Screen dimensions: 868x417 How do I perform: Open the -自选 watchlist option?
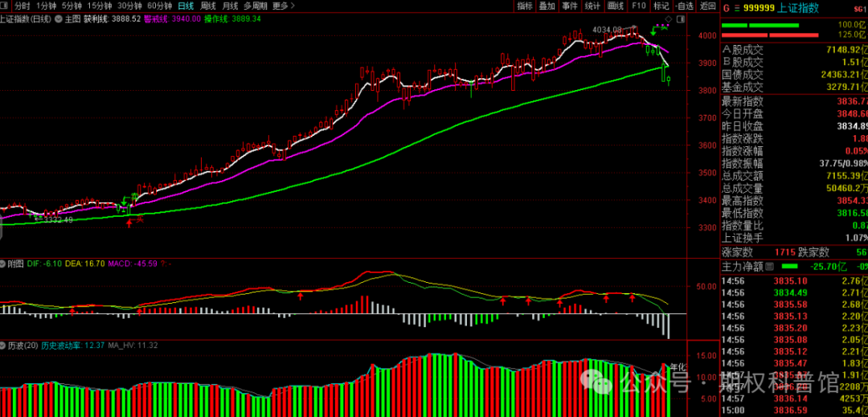click(684, 6)
